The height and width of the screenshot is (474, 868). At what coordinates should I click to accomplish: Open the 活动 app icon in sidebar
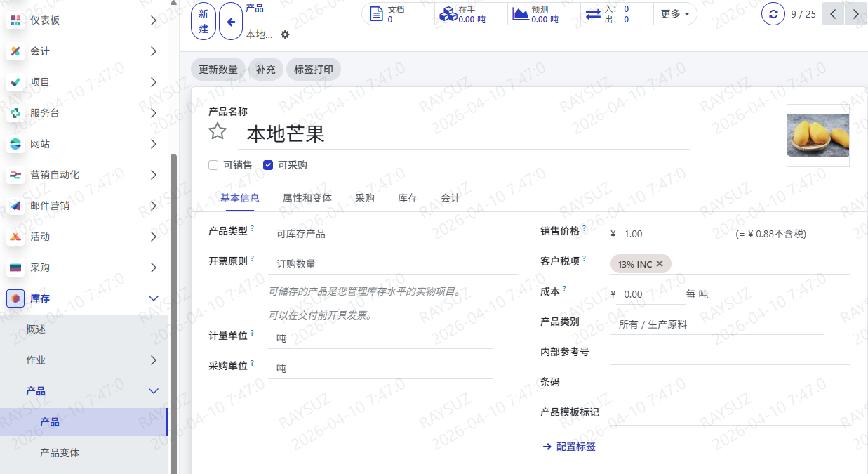(x=15, y=237)
